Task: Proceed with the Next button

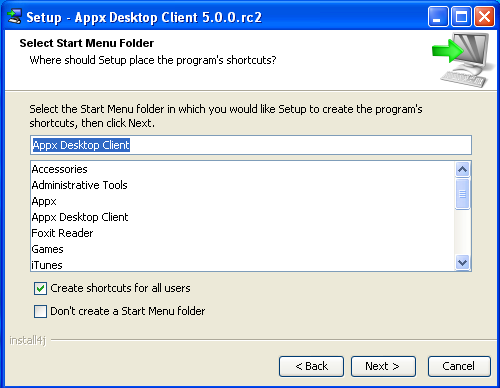Action: pos(383,366)
